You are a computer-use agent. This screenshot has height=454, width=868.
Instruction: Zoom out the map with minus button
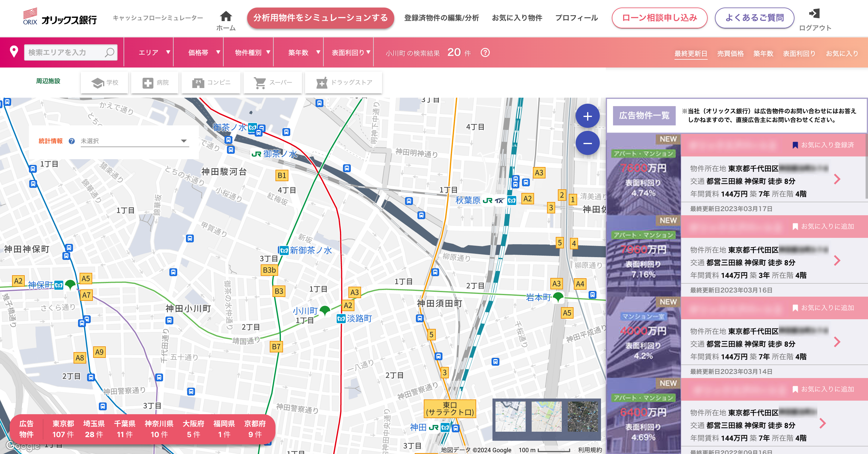[x=587, y=143]
